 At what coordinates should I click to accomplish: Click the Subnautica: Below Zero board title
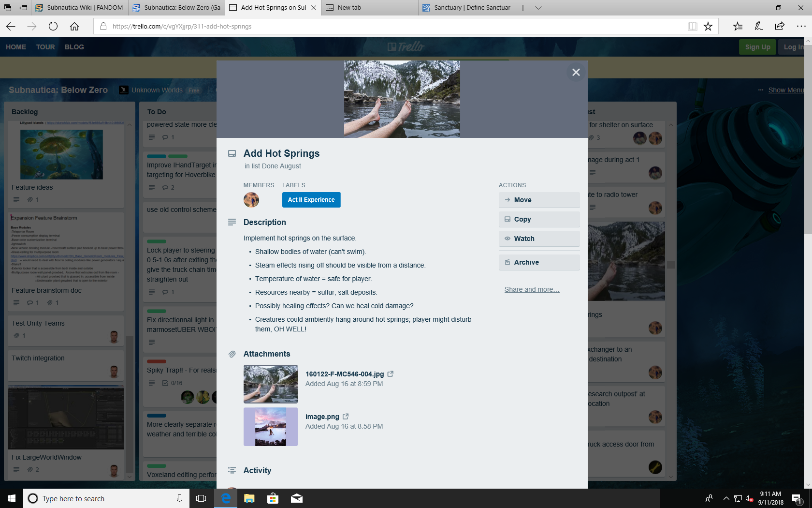coord(58,90)
